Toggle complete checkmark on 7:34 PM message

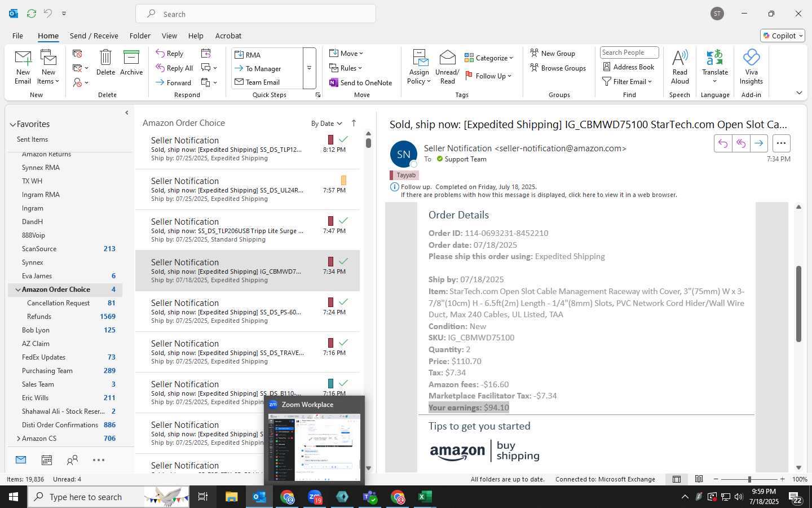[x=343, y=261]
